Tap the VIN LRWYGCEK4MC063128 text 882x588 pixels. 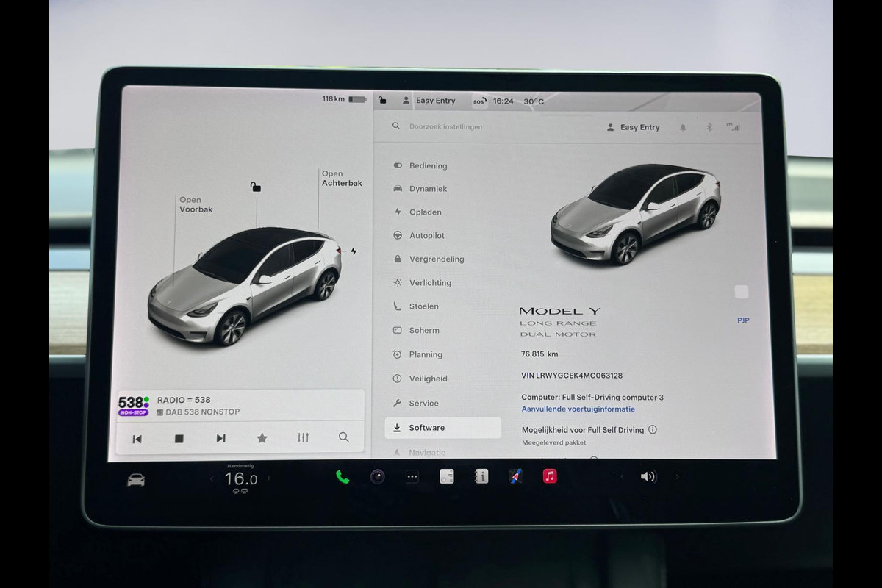click(x=572, y=376)
